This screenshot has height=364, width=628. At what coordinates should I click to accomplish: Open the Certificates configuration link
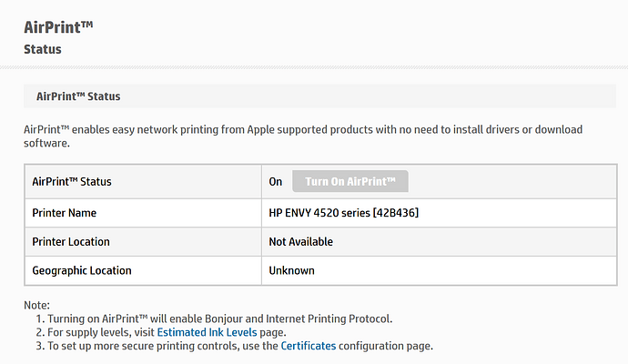coord(309,346)
